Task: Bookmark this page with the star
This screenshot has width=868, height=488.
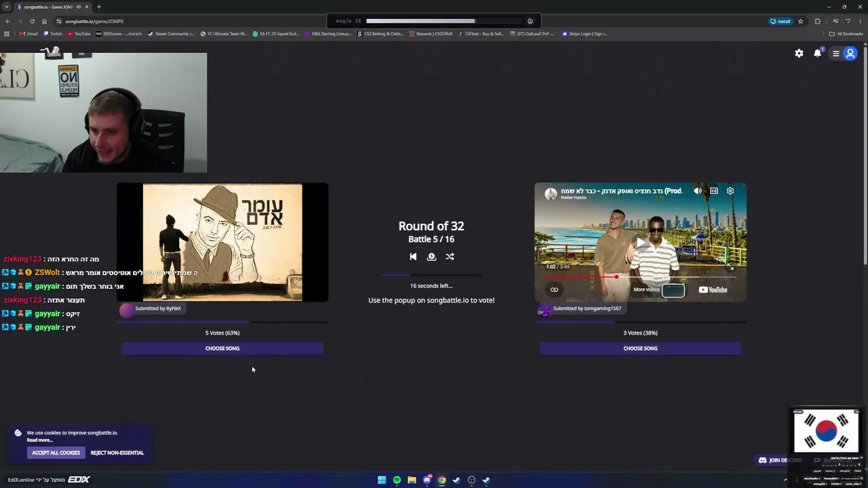Action: point(800,21)
